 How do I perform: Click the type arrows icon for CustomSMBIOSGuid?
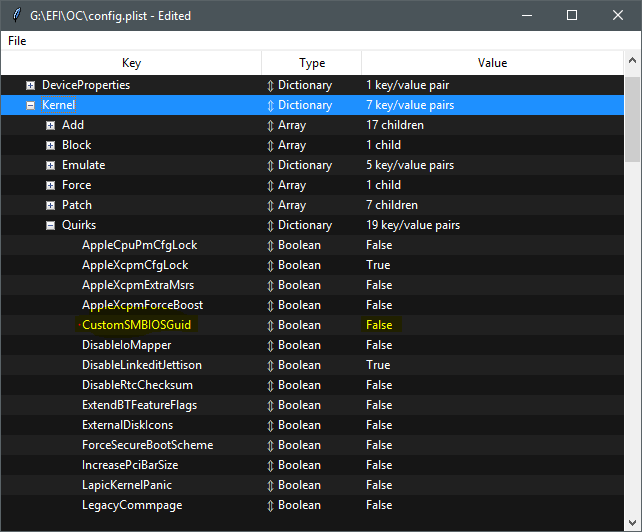tap(270, 325)
